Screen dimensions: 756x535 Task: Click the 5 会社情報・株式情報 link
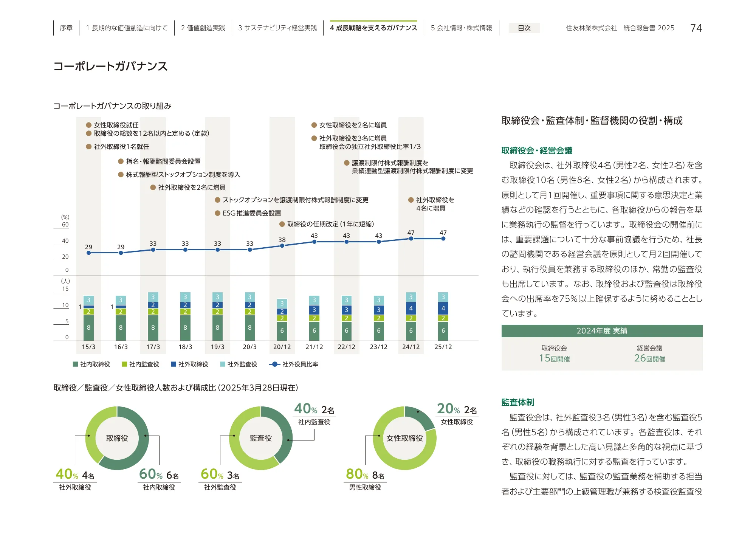pos(462,28)
